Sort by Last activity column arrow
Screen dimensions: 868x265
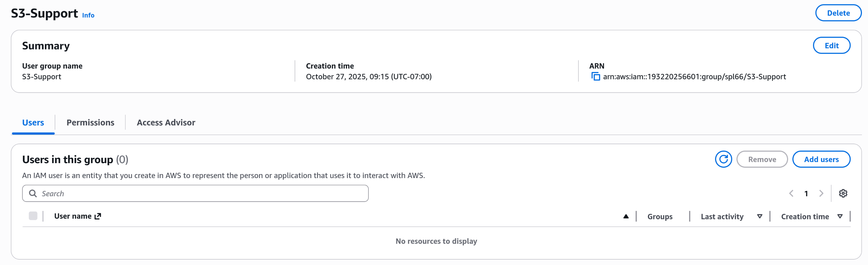(760, 216)
